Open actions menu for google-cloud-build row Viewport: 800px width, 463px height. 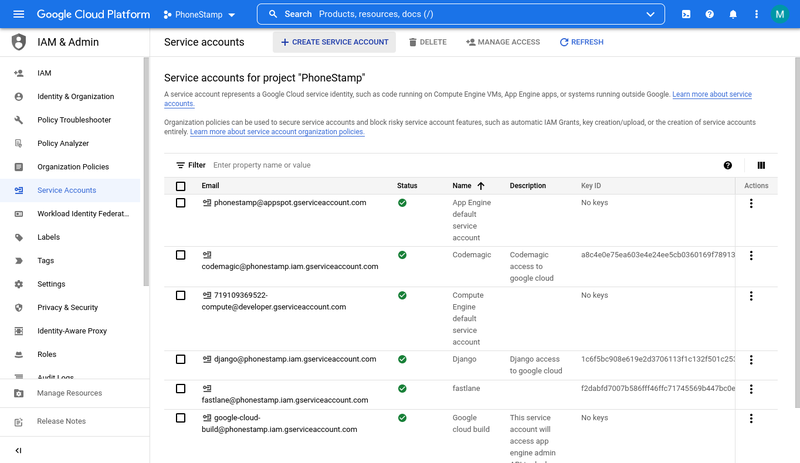click(751, 419)
